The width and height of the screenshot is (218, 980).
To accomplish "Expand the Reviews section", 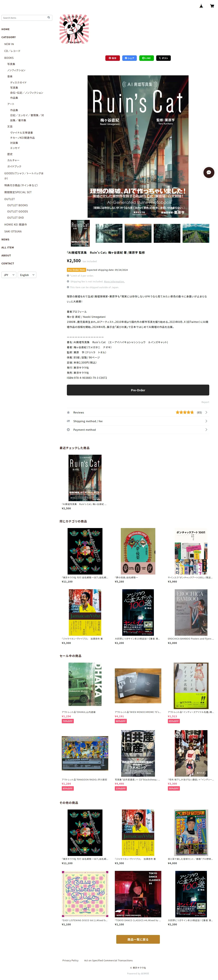I will coord(138,412).
